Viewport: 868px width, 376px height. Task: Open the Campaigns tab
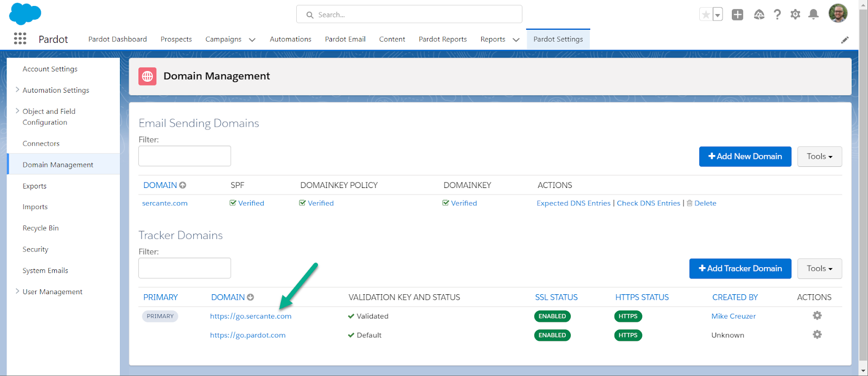point(224,39)
